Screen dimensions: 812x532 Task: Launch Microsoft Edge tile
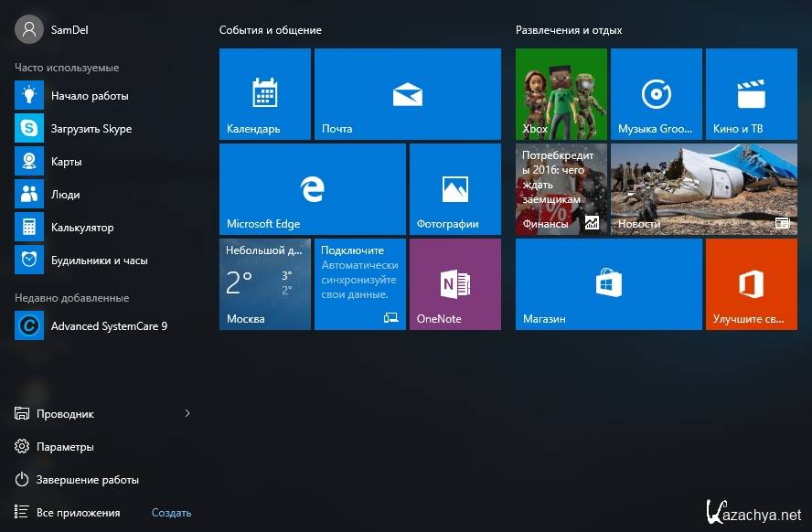coord(312,189)
